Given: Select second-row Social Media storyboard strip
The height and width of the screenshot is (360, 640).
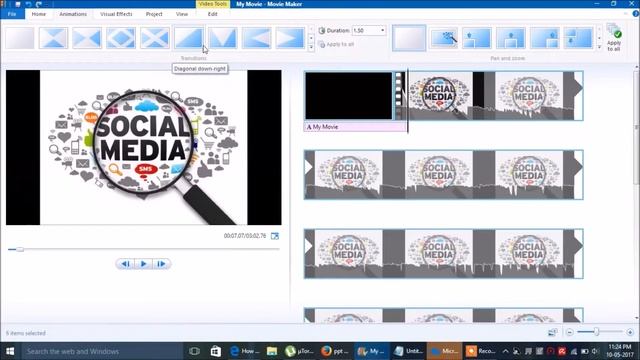Looking at the screenshot, I should click(444, 175).
